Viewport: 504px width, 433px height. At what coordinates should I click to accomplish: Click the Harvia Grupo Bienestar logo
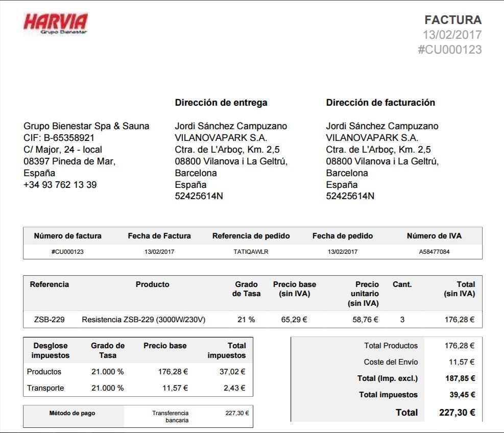(x=55, y=23)
